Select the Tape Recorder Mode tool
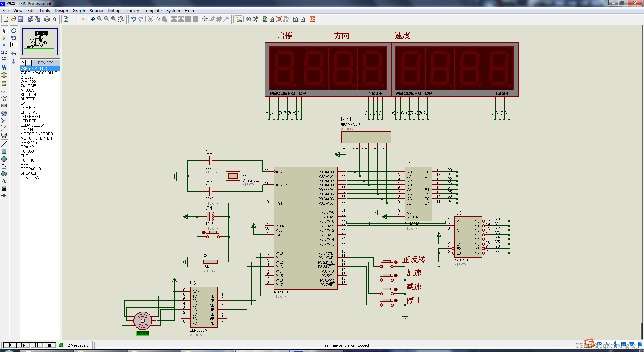Viewport: 644px width, 352px height. pyautogui.click(x=4, y=105)
